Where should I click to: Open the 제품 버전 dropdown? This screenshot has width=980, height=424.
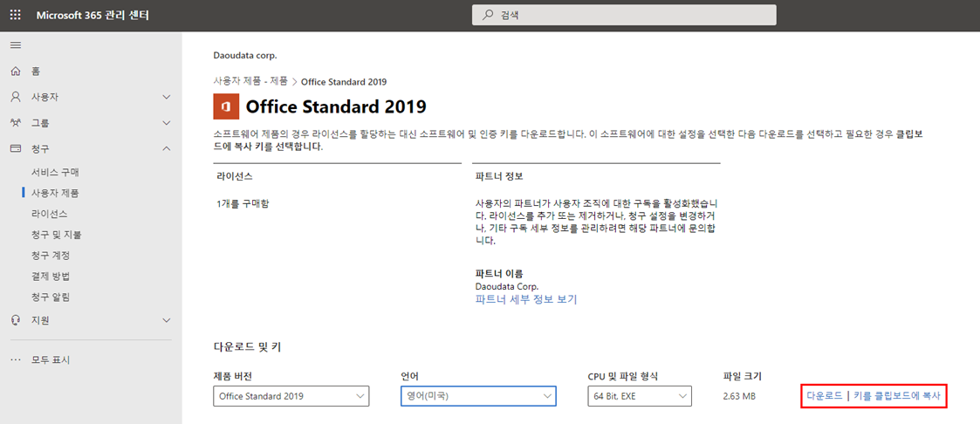(291, 396)
